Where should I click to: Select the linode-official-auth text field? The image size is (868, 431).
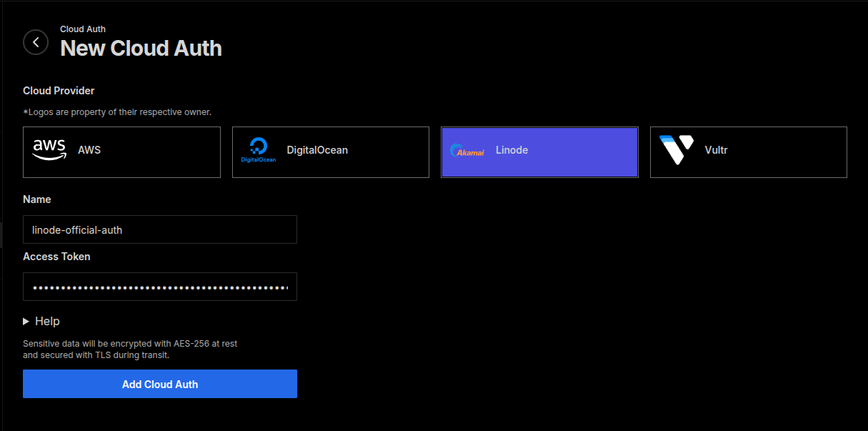point(159,229)
